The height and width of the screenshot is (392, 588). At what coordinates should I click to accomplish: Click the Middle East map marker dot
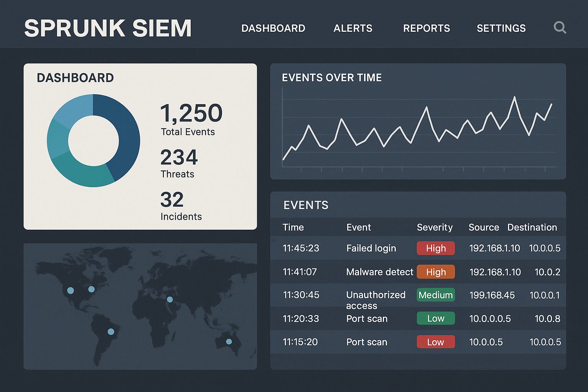[170, 299]
